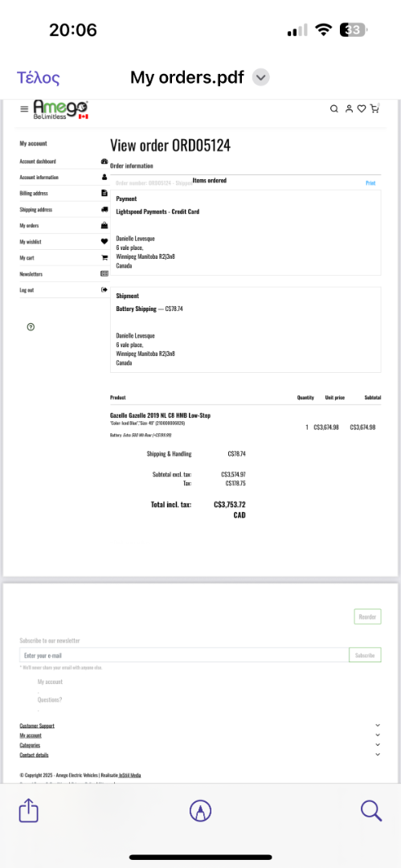Tap the share icon in bottom toolbar
Screen dimensions: 401x868
[29, 812]
